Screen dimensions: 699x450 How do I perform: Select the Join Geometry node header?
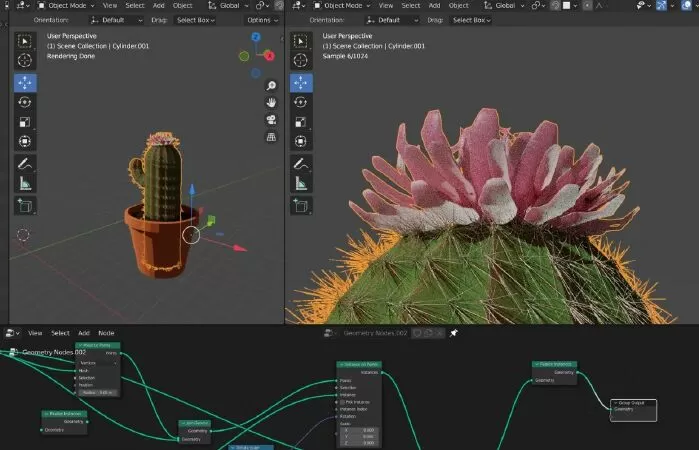pyautogui.click(x=195, y=423)
